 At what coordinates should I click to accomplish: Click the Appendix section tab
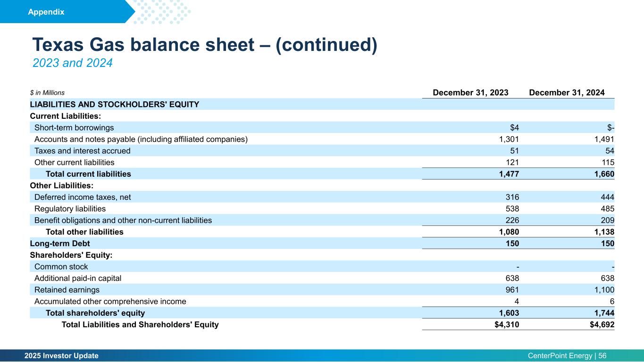coord(46,12)
